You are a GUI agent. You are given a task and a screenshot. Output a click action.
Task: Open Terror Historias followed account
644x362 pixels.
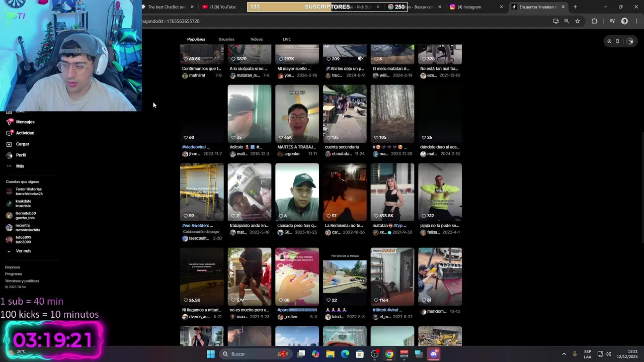point(24,192)
